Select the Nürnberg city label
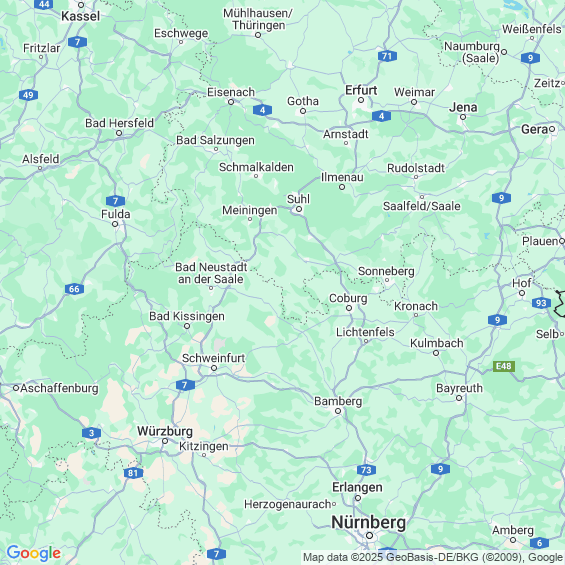This screenshot has height=565, width=565. (368, 522)
